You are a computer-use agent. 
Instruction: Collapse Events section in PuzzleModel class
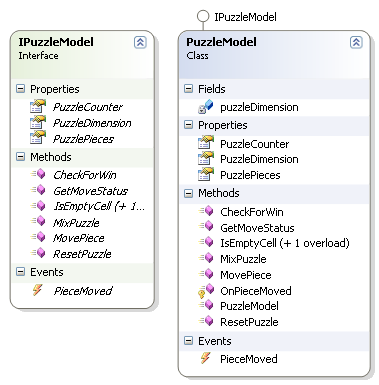[189, 341]
